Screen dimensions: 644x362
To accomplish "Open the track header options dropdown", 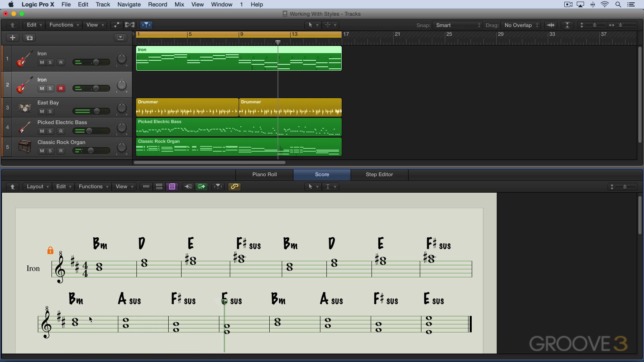I will tap(120, 38).
